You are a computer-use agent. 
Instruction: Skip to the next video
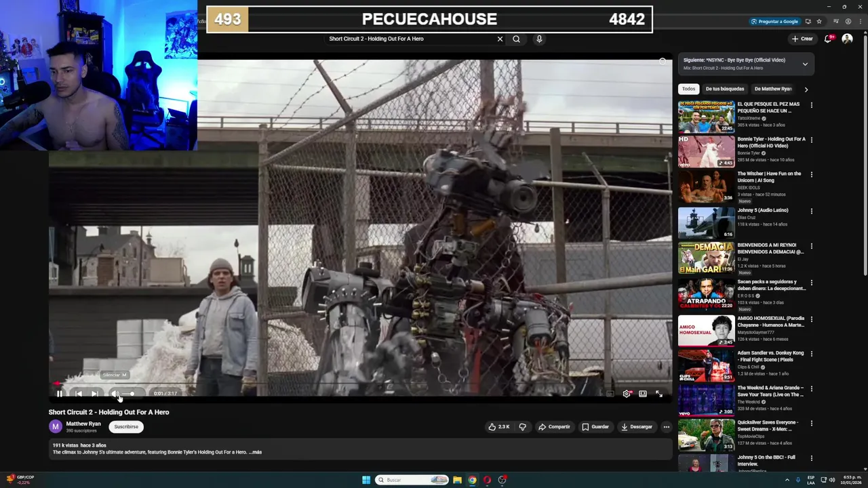[95, 394]
